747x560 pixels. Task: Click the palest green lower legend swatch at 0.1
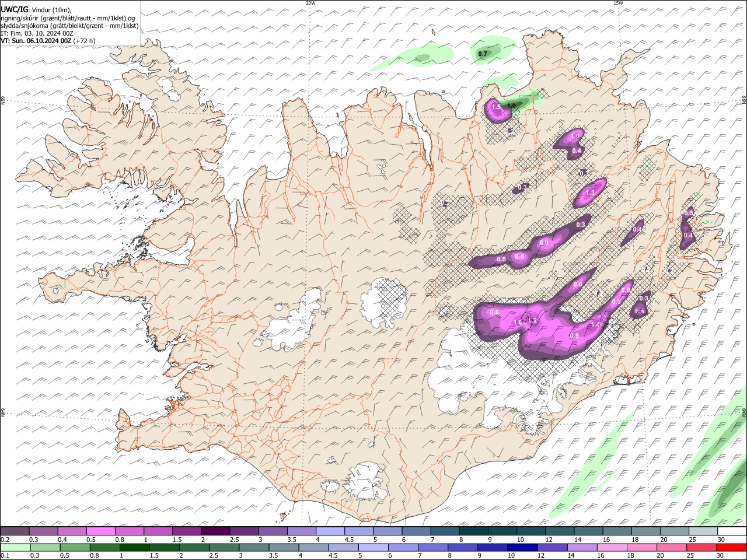(15, 547)
